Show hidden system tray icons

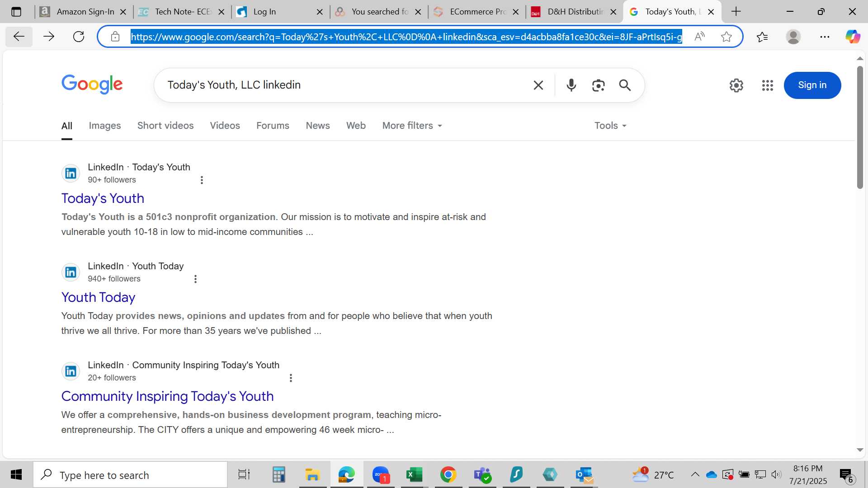695,474
